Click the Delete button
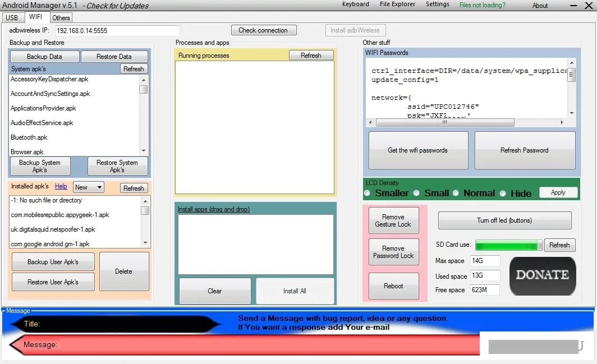This screenshot has width=597, height=364. point(124,271)
